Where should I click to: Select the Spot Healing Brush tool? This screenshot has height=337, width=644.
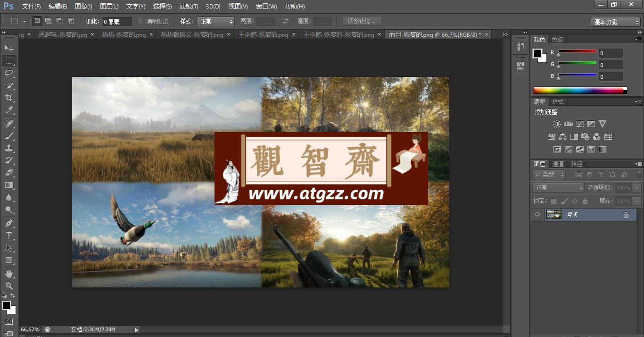[9, 124]
